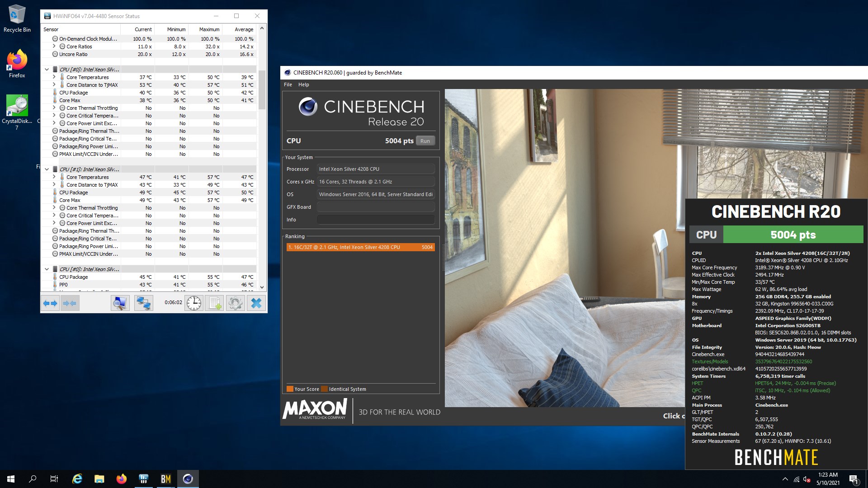This screenshot has width=868, height=488.
Task: Click the Processor field in Cinebench
Action: click(376, 169)
